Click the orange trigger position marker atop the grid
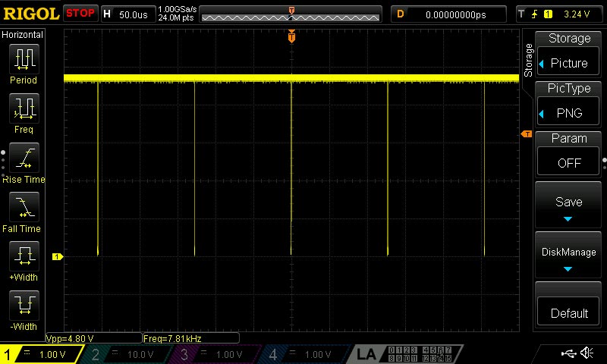Screen dimensions: 607x364 coord(291,36)
